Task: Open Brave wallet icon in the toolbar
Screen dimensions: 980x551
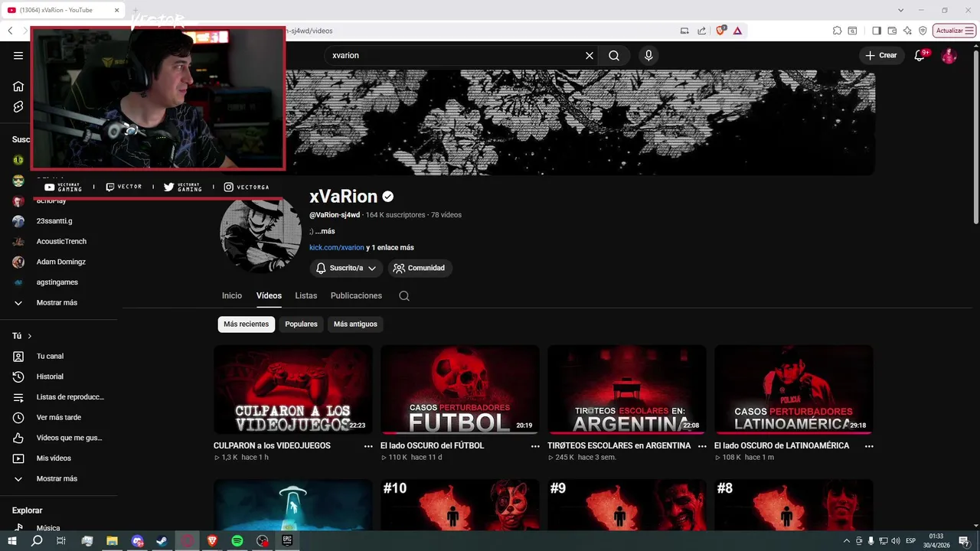Action: point(892,31)
